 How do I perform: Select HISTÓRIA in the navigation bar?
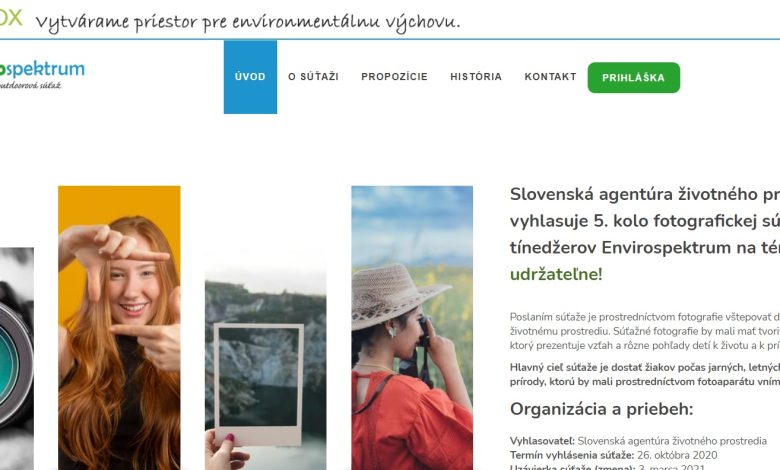click(476, 77)
